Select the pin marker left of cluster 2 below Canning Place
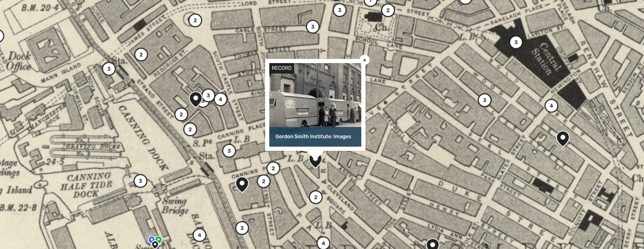Image resolution: width=644 pixels, height=249 pixels. coord(242,184)
